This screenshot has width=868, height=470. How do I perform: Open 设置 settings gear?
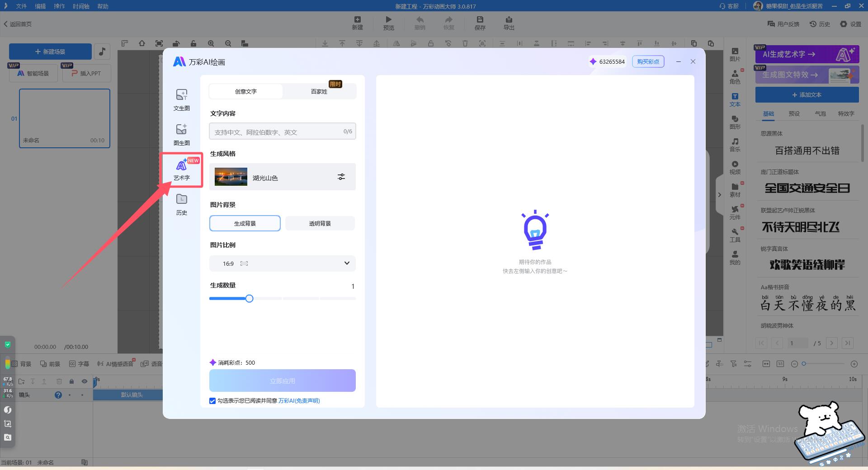(x=850, y=24)
